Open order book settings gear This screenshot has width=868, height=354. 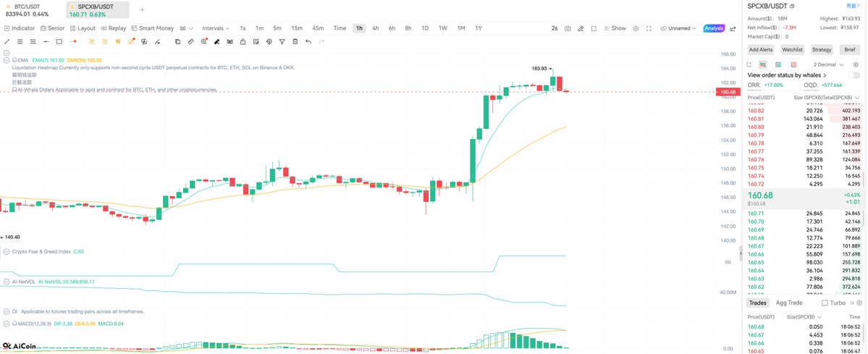pyautogui.click(x=855, y=65)
